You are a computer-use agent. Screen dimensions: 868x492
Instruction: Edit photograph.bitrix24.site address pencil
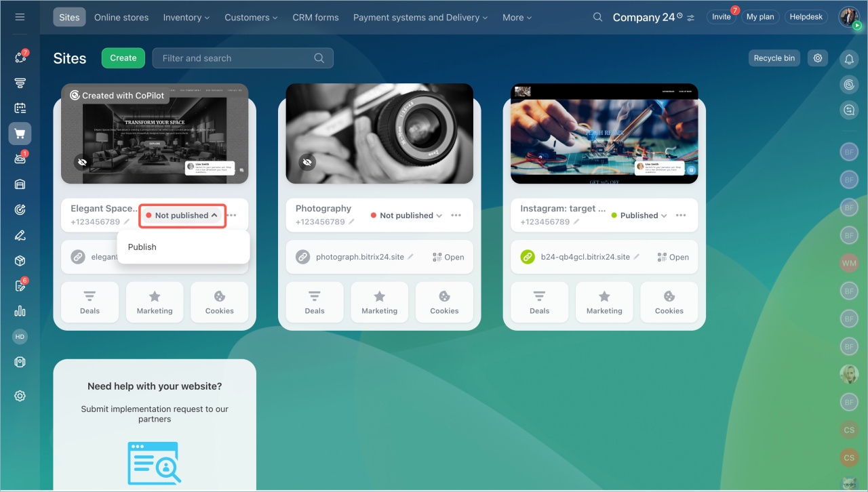(411, 257)
